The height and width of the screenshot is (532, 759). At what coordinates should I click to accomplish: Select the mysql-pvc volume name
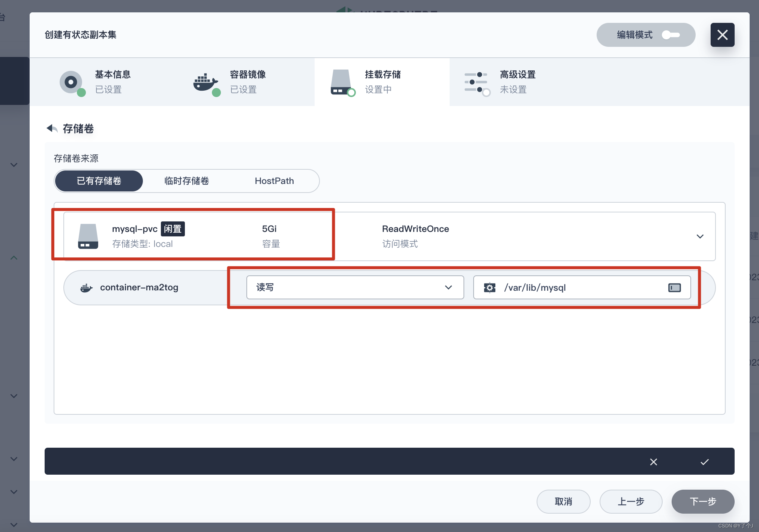coord(135,229)
